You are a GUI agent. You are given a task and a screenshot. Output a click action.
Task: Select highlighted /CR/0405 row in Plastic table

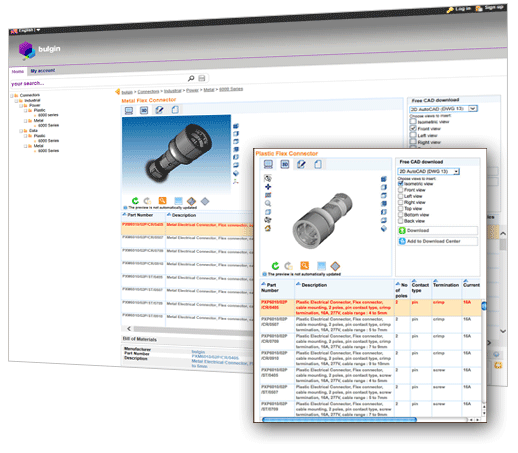click(x=371, y=307)
